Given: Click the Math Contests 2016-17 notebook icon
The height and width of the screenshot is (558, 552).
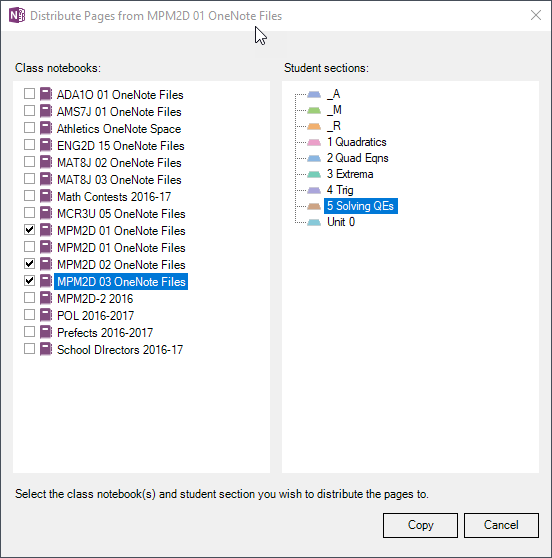Looking at the screenshot, I should 46,196.
